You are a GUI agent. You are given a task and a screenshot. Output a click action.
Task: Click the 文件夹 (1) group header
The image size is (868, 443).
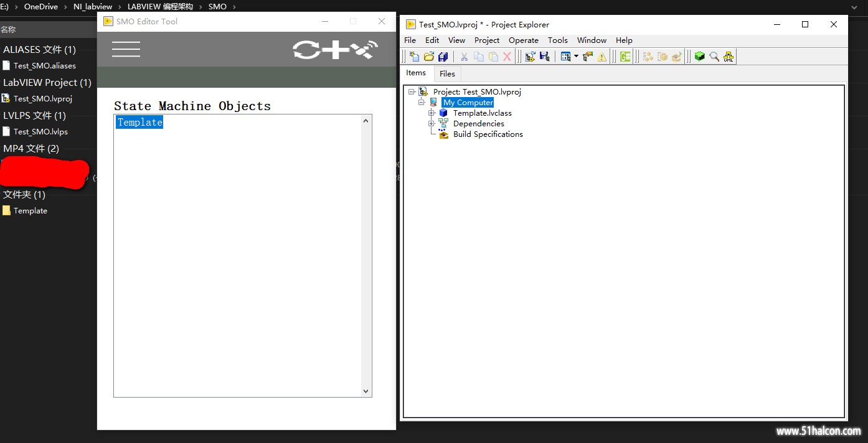pos(24,194)
